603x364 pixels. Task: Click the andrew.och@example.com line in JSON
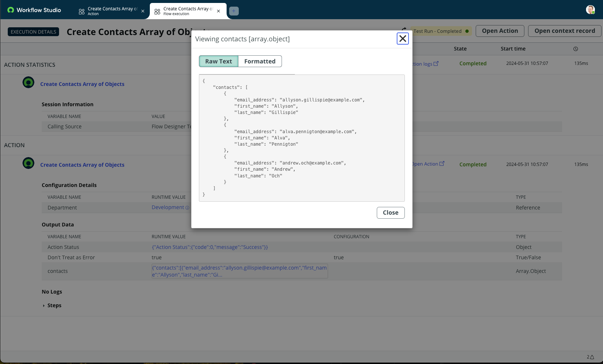(290, 163)
